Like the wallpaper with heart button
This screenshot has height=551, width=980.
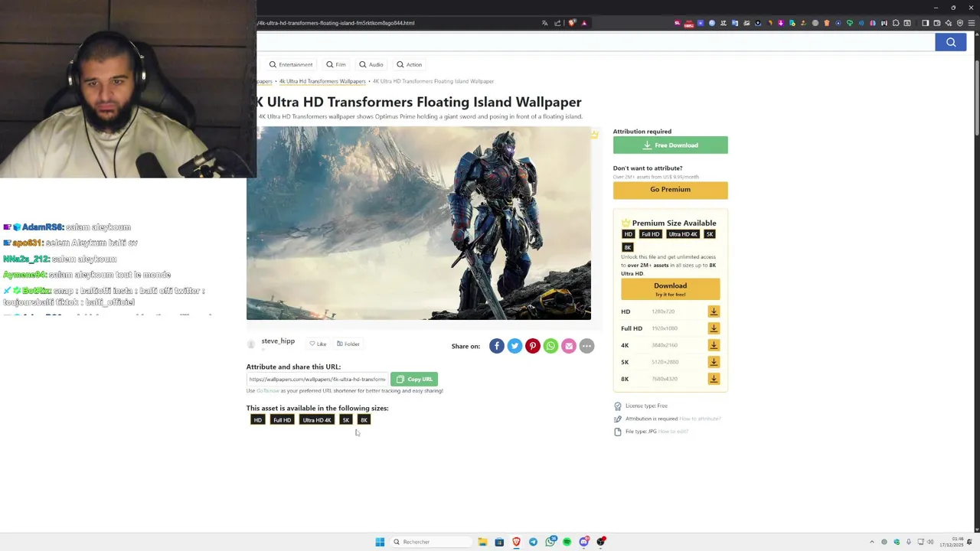coord(318,344)
